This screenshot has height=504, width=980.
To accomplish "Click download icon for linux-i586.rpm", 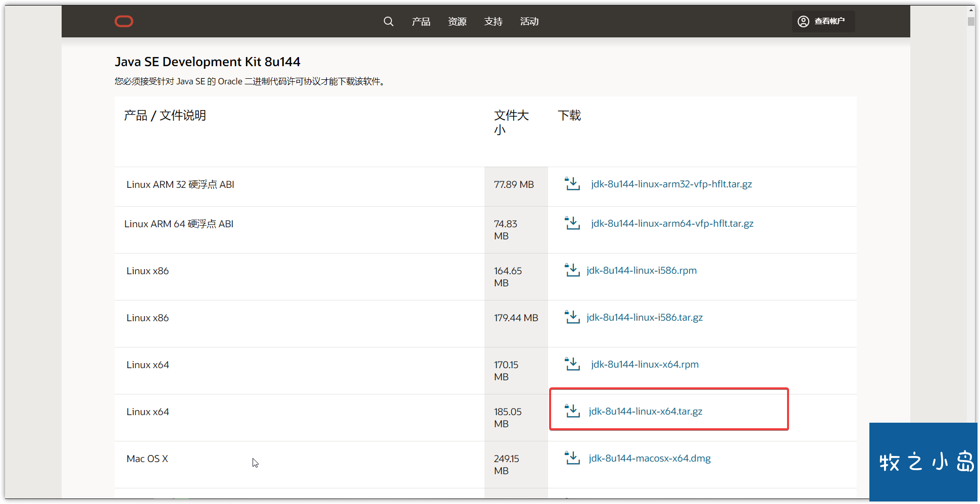I will [x=572, y=270].
